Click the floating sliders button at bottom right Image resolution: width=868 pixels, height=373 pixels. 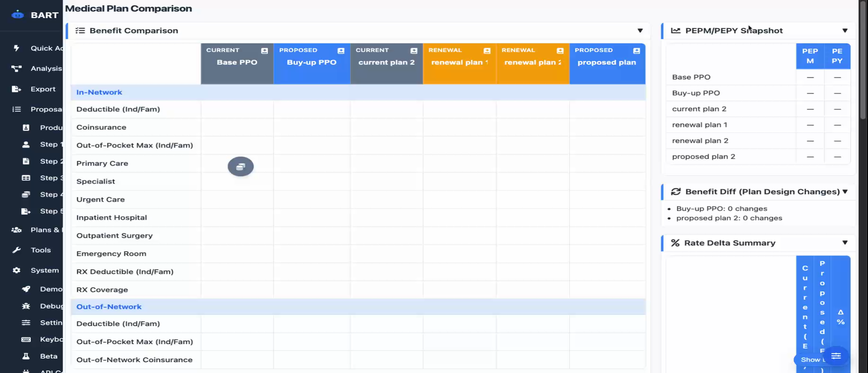pyautogui.click(x=836, y=356)
